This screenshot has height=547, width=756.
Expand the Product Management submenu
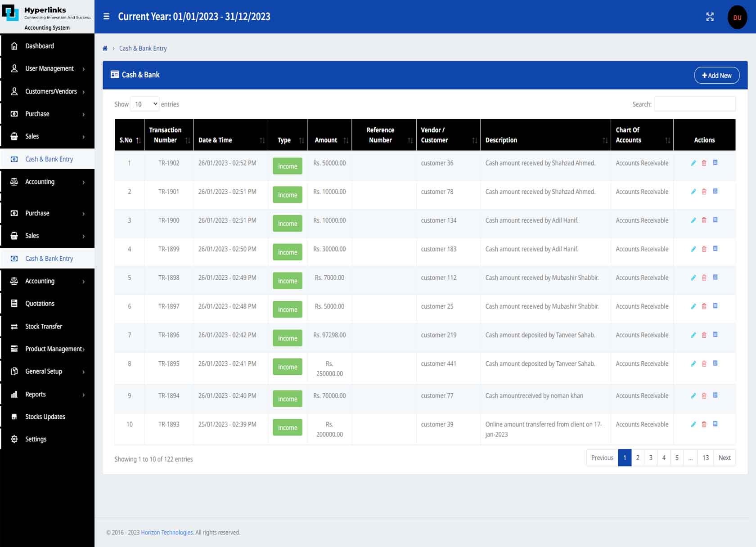(47, 349)
